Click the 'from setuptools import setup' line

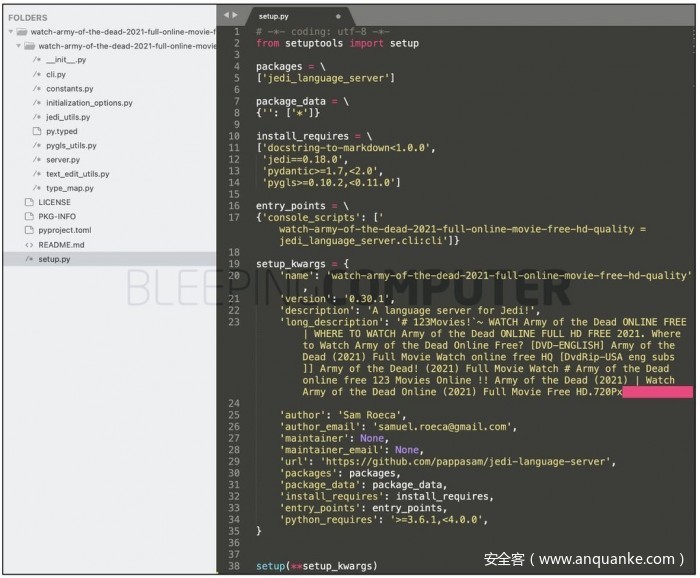pos(337,43)
